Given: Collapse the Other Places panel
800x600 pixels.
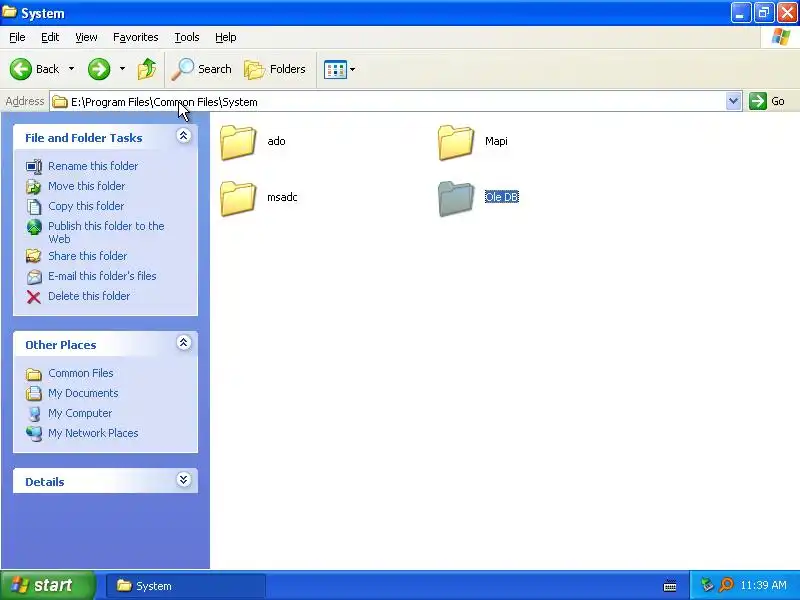Looking at the screenshot, I should click(184, 343).
